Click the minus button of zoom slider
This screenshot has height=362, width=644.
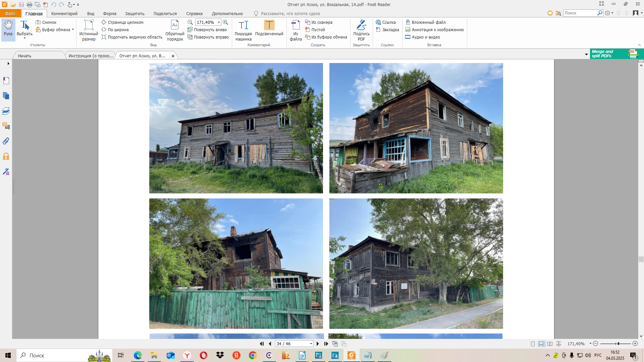(x=595, y=344)
